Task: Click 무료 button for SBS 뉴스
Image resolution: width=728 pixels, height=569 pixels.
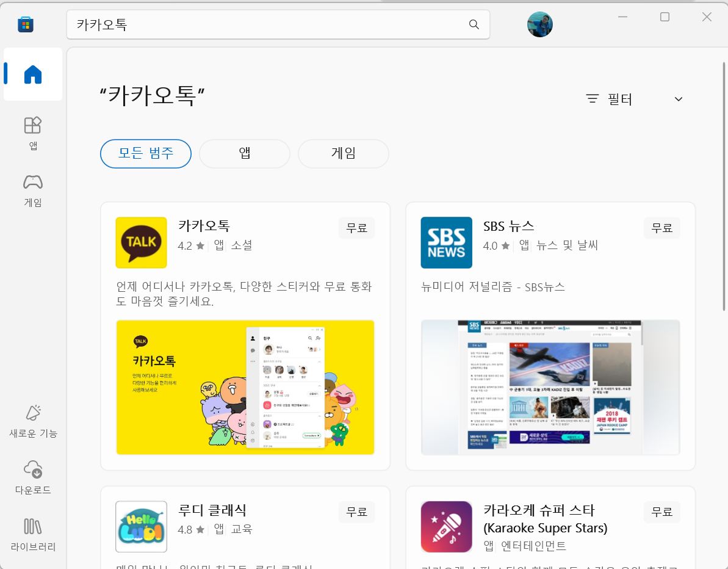Action: coord(661,228)
